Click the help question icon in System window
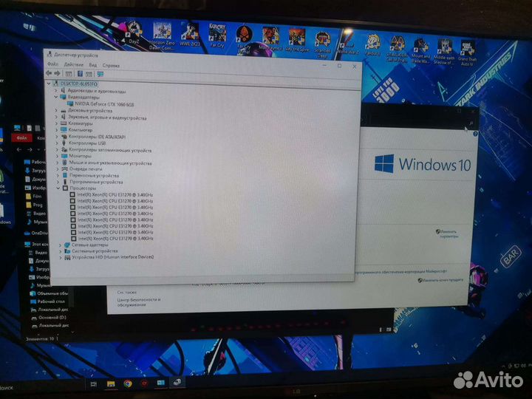 click(x=475, y=134)
